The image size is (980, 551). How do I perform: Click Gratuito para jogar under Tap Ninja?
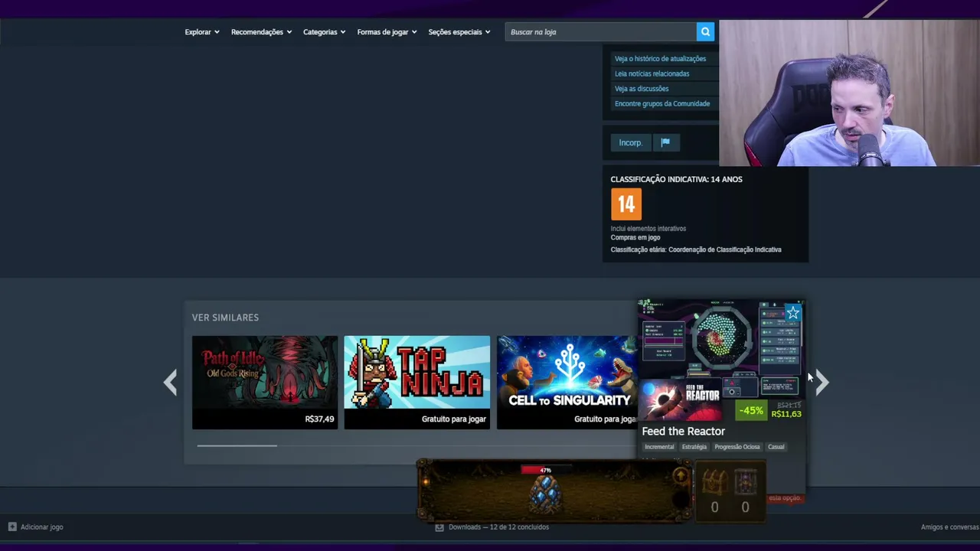click(x=454, y=419)
